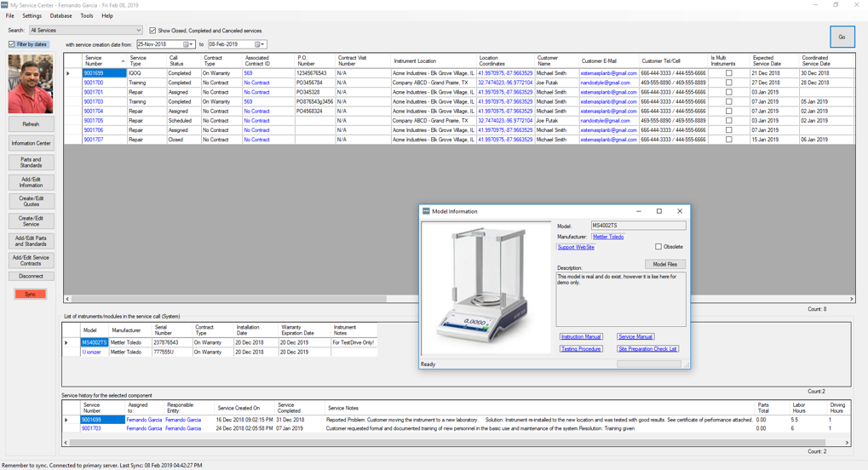Open the Database menu
The height and width of the screenshot is (470, 868).
pyautogui.click(x=60, y=16)
